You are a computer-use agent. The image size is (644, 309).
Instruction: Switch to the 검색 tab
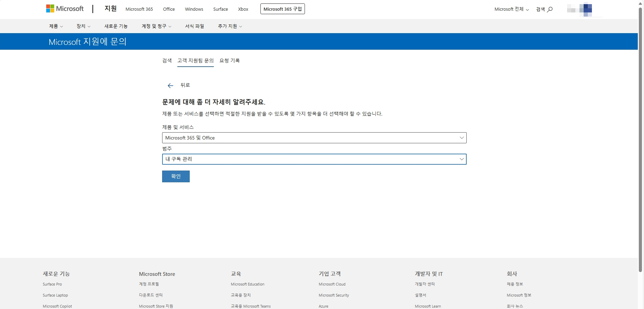167,60
